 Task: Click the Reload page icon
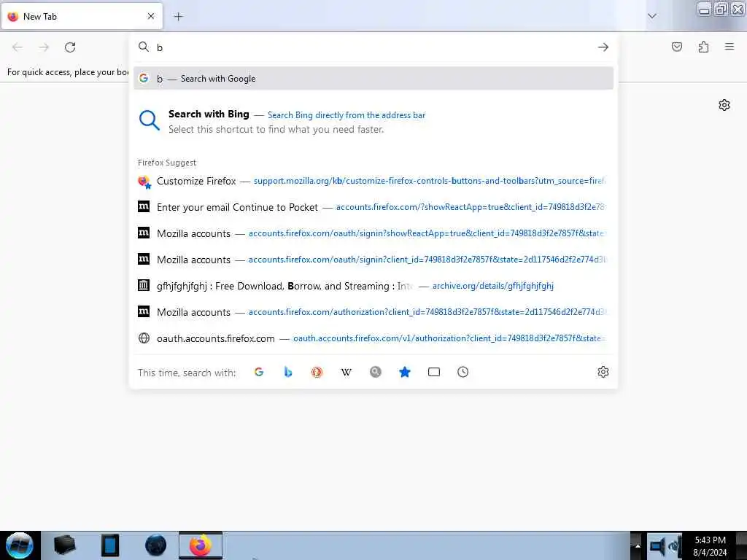click(70, 47)
